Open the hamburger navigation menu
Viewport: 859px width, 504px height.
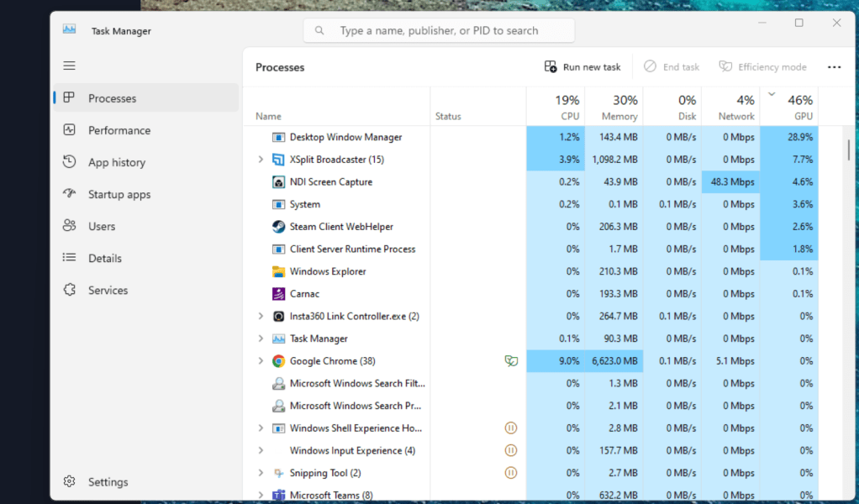pyautogui.click(x=69, y=66)
